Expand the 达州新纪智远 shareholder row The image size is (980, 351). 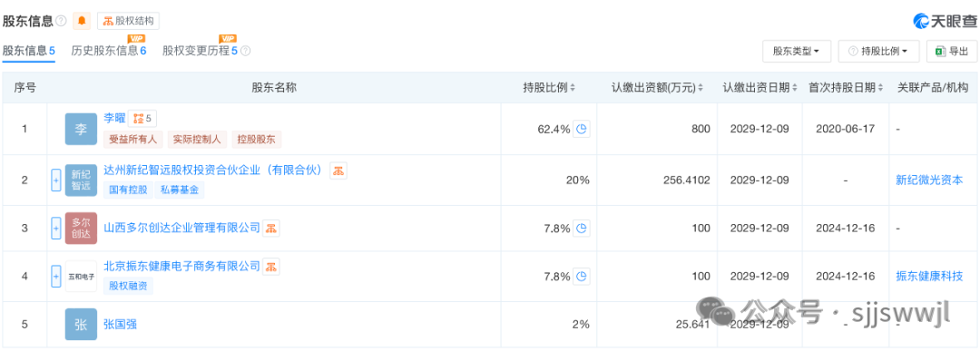pos(55,180)
